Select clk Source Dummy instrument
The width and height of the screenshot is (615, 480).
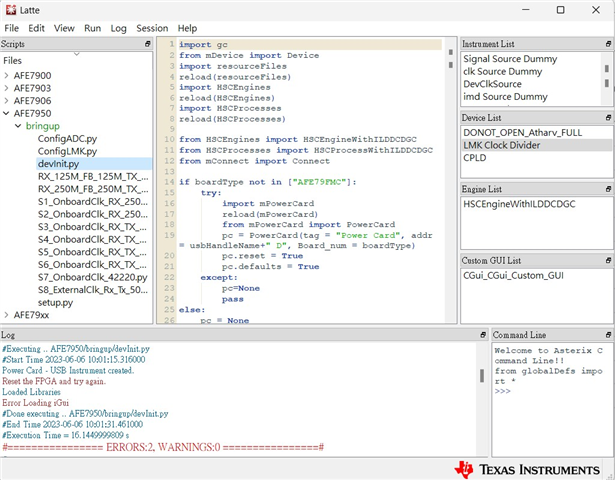502,71
